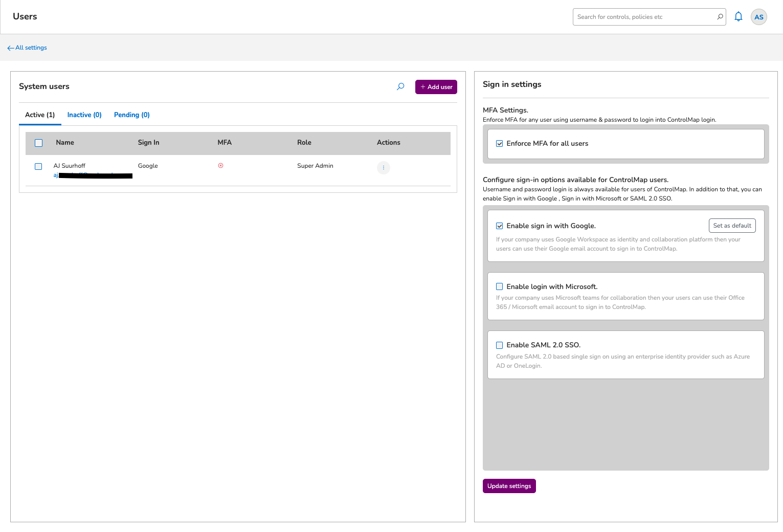Open the Active (1) tab
The image size is (783, 532).
coord(40,115)
